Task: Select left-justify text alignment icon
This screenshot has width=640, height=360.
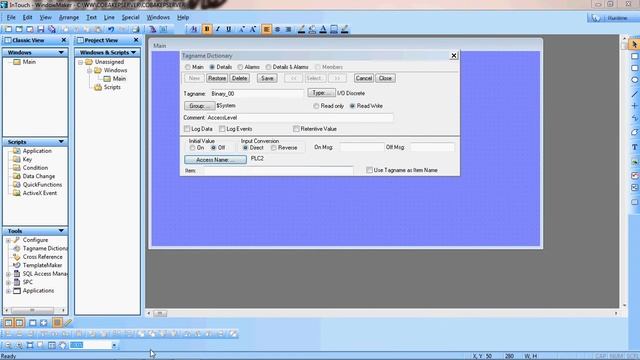Action: click(x=267, y=29)
